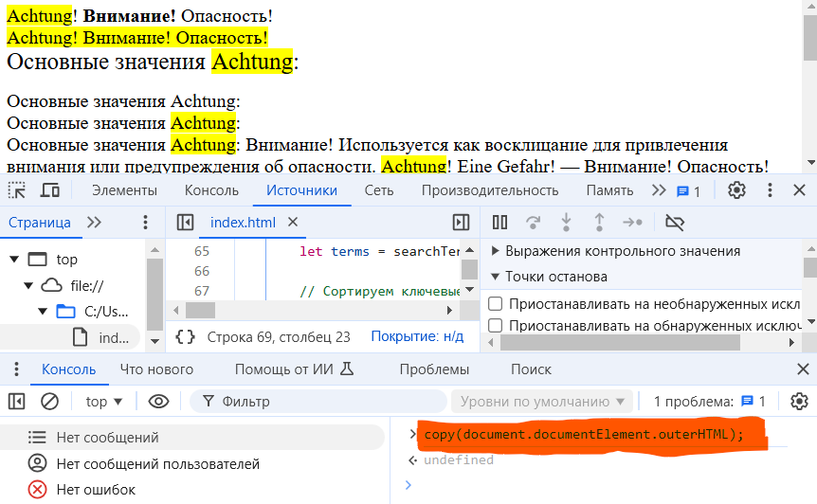The height and width of the screenshot is (504, 817).
Task: Close the index.html editor tab
Action: click(x=293, y=223)
